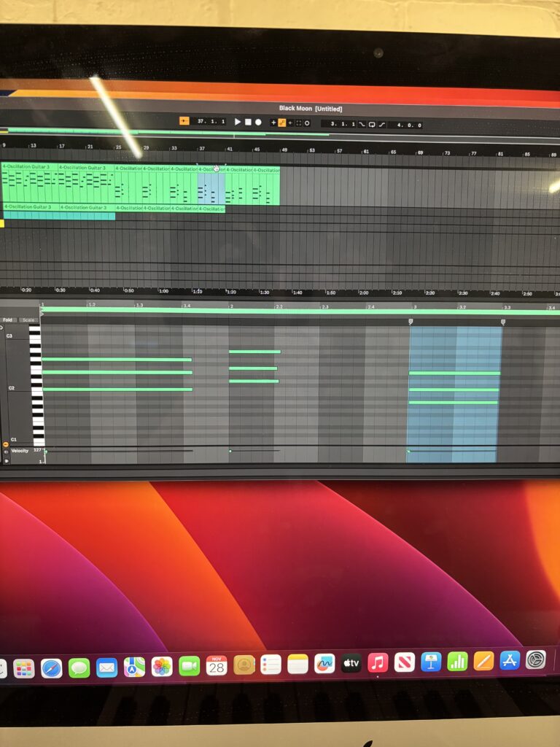
Task: Click bar 49 on the arrangement ruler
Action: click(x=284, y=150)
